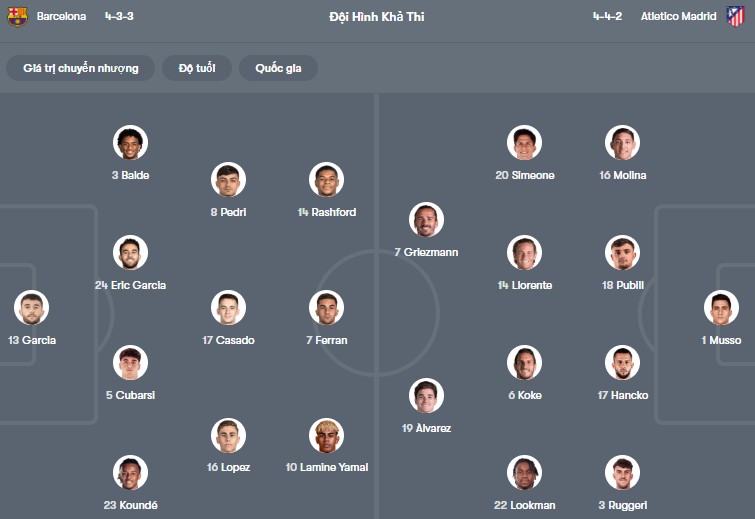Select the 5 Cubarsí name label
Image resolution: width=755 pixels, height=519 pixels.
coord(130,395)
